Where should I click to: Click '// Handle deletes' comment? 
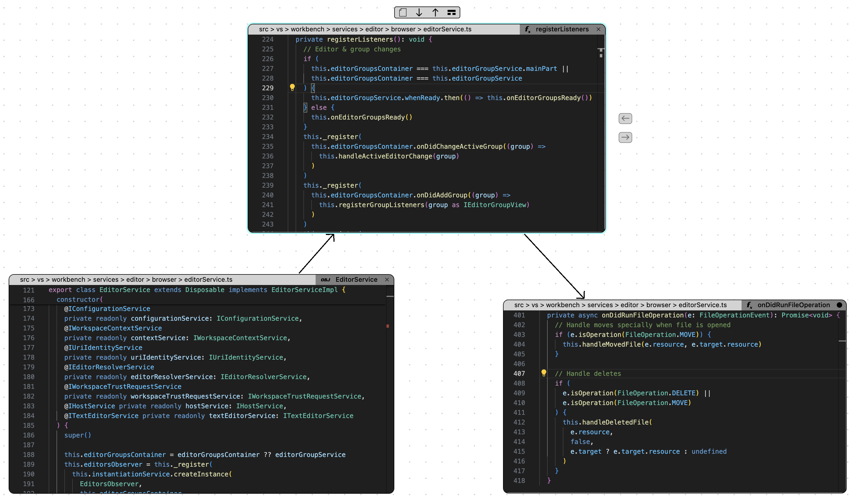click(588, 374)
